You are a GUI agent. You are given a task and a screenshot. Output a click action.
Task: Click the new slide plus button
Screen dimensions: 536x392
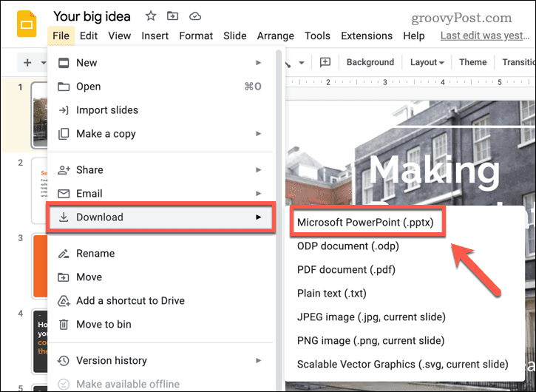click(27, 63)
